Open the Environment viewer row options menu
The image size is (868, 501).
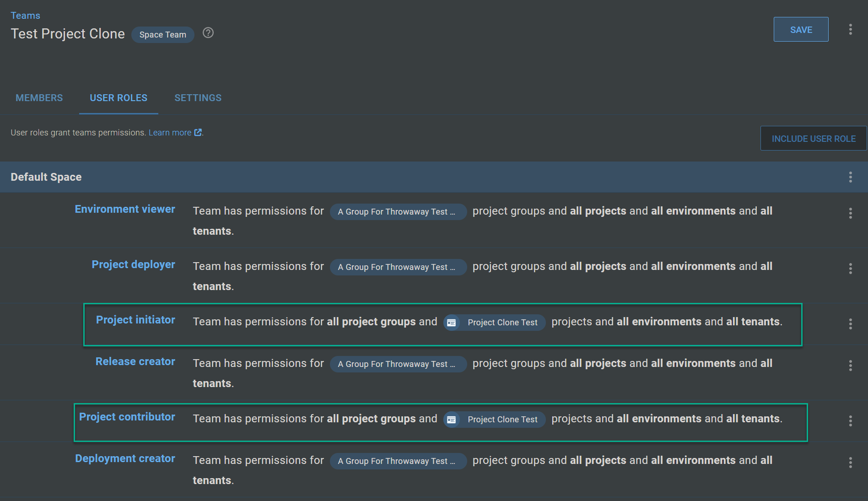click(851, 213)
